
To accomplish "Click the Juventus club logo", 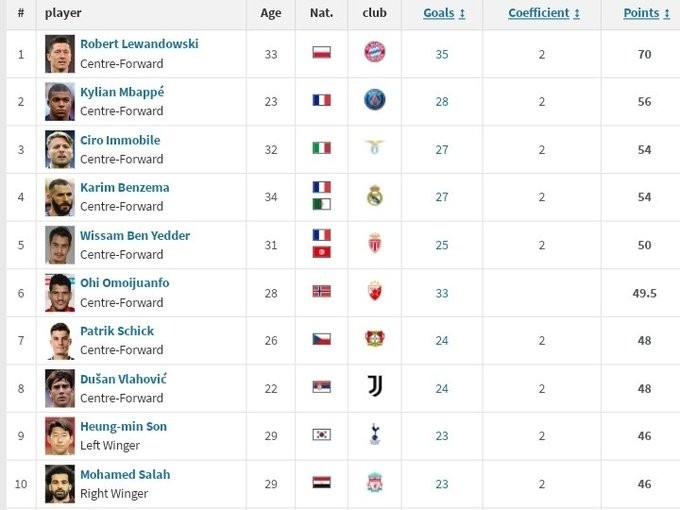I will coord(375,386).
